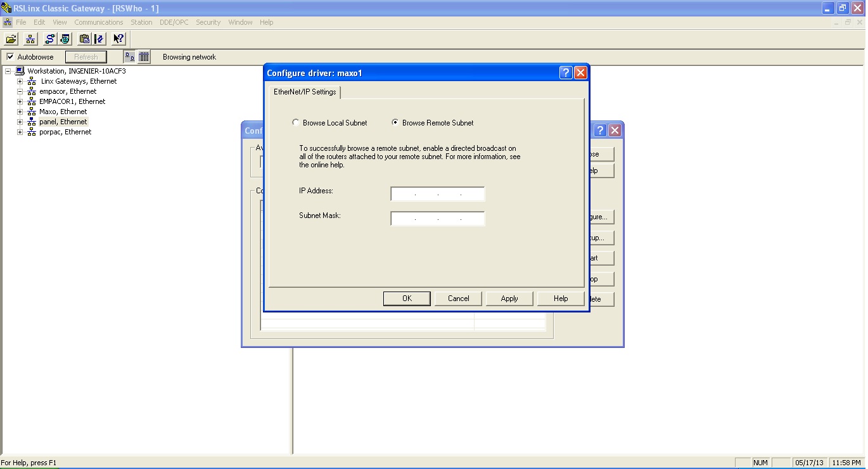Click the Apply button
Viewport: 868px width, 469px height.
point(509,299)
